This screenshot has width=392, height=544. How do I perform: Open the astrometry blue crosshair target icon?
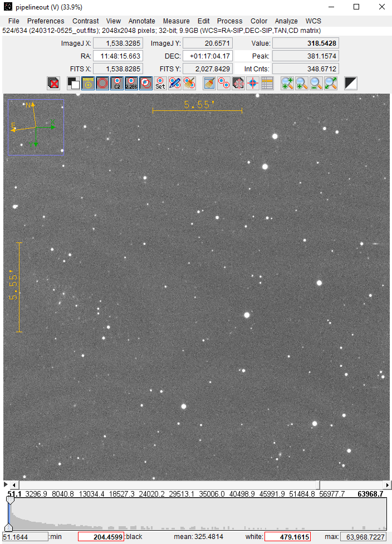click(x=252, y=84)
